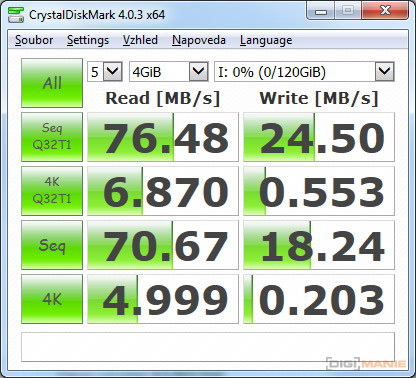Screen dimensions: 416x378
Task: Open the Soubor menu
Action: pos(34,40)
